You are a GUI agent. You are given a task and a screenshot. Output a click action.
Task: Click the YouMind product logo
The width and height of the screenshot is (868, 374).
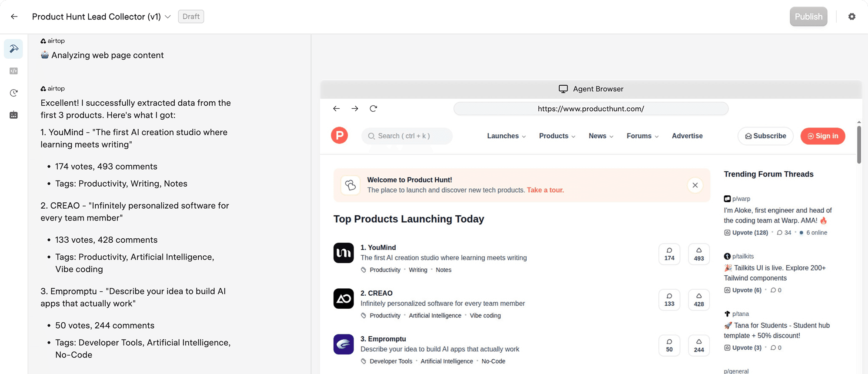coord(344,253)
